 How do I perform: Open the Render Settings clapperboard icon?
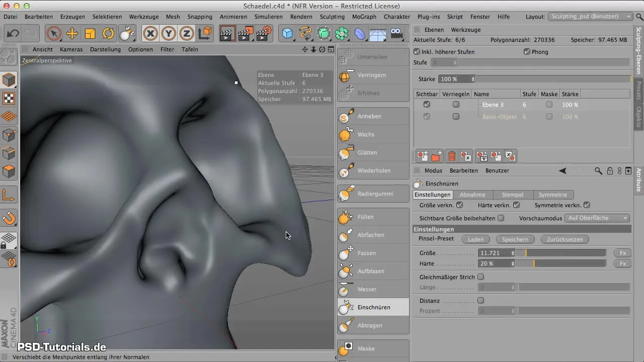pyautogui.click(x=264, y=34)
